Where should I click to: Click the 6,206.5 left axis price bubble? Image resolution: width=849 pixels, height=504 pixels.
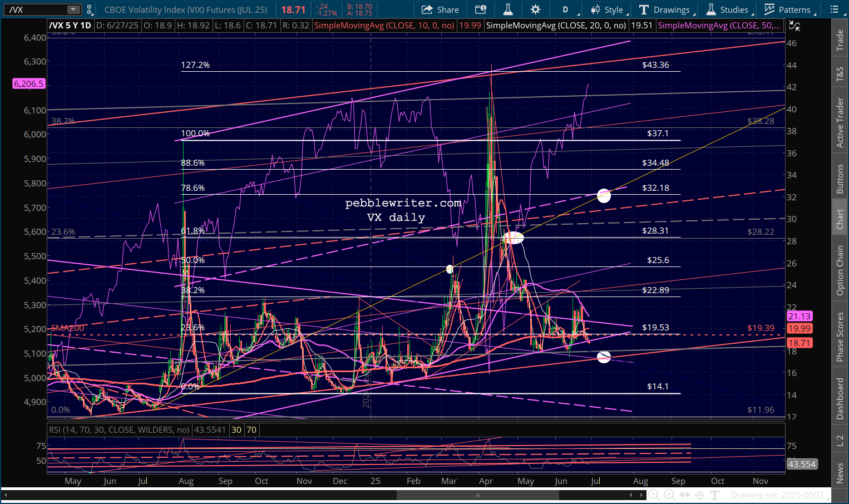(x=28, y=84)
